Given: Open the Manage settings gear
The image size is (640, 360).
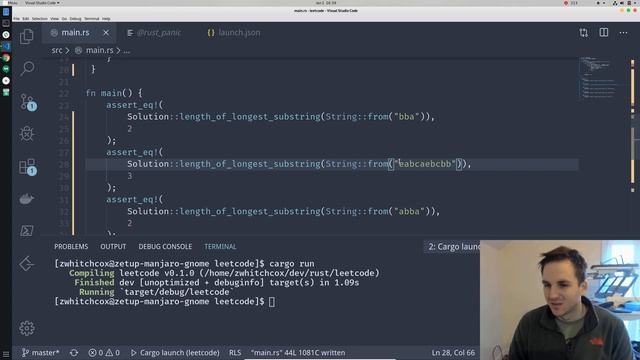Looking at the screenshot, I should click(x=27, y=328).
